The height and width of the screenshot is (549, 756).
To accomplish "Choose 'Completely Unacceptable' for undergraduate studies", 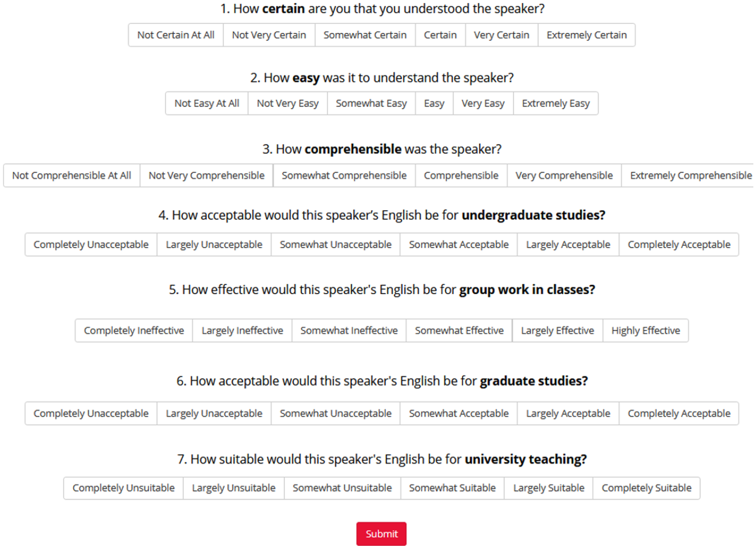I will (91, 245).
